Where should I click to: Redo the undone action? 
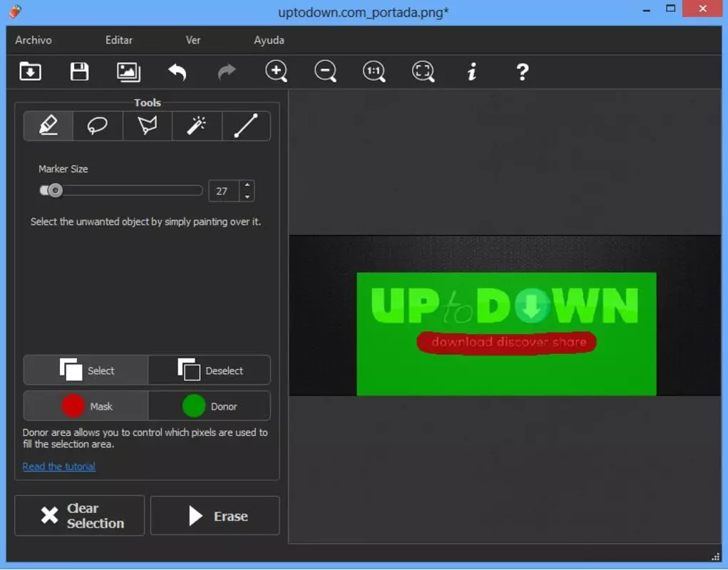click(x=227, y=72)
